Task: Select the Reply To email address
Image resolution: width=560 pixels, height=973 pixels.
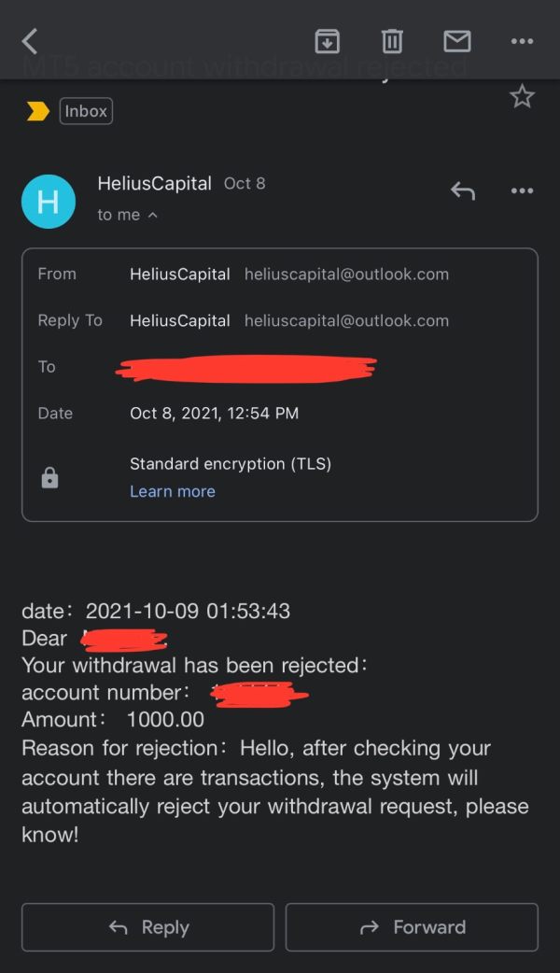Action: [346, 321]
